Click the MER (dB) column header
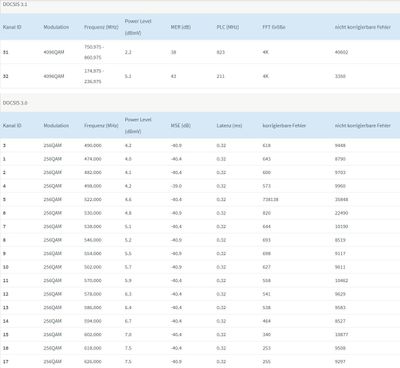The image size is (400, 368). click(181, 27)
